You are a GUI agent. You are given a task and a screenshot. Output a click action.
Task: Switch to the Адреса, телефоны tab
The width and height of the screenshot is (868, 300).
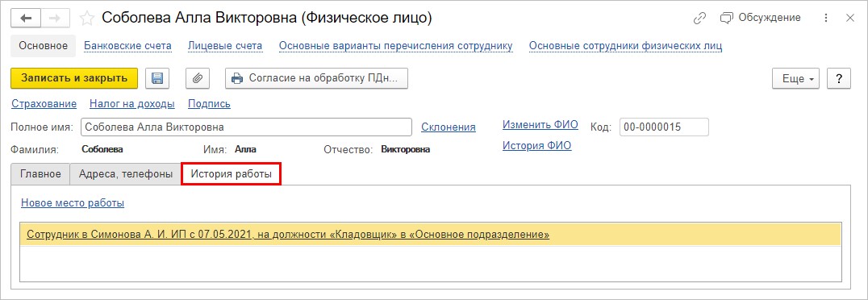coord(126,174)
